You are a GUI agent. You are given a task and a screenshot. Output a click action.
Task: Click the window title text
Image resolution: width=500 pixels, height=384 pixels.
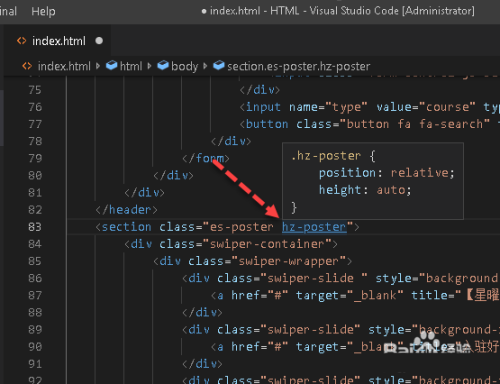point(342,11)
